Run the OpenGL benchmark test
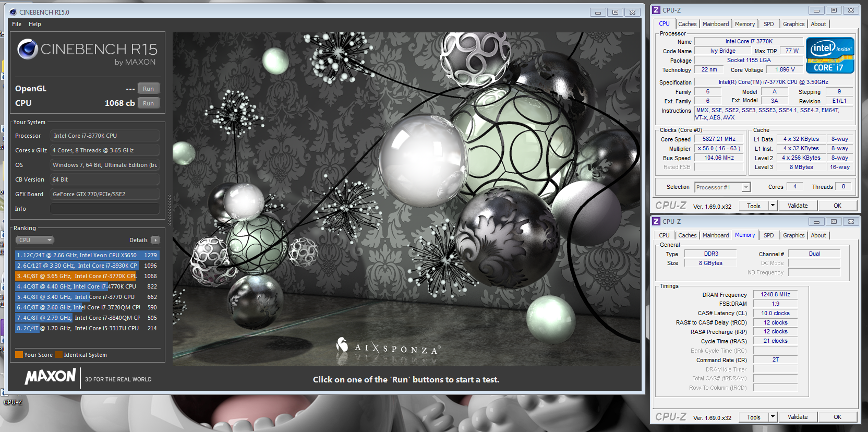 coord(149,89)
